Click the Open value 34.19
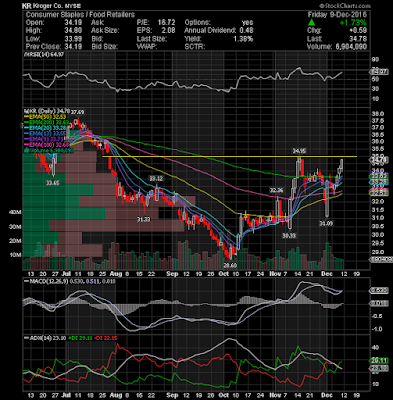Screen dimensions: 393x400 coord(73,23)
